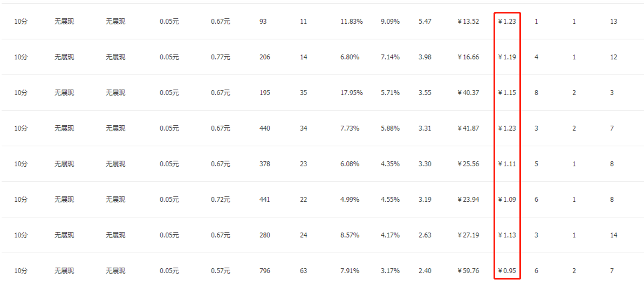The height and width of the screenshot is (286, 644).
Task: Click the ¥27.19 amount cell
Action: (x=468, y=235)
